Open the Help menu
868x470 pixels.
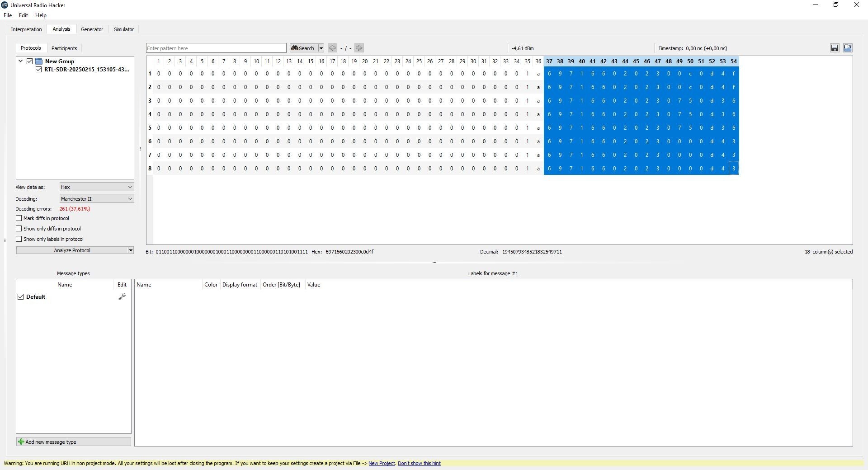point(41,15)
